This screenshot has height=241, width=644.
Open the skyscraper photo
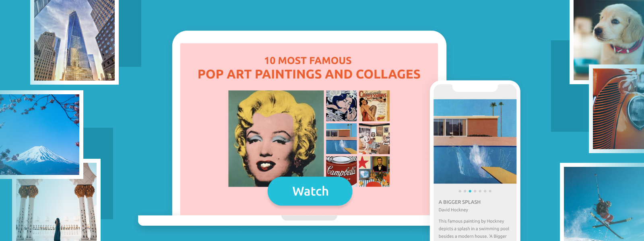74,40
